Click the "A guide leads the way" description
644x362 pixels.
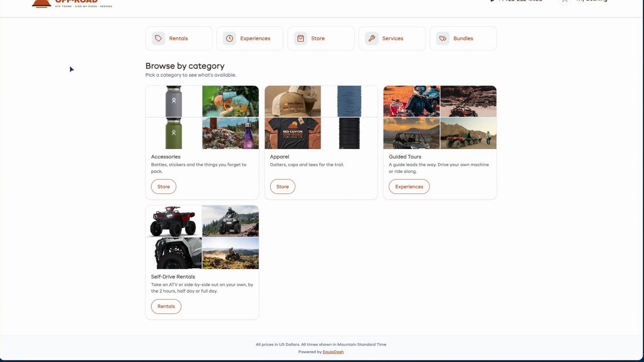point(439,168)
